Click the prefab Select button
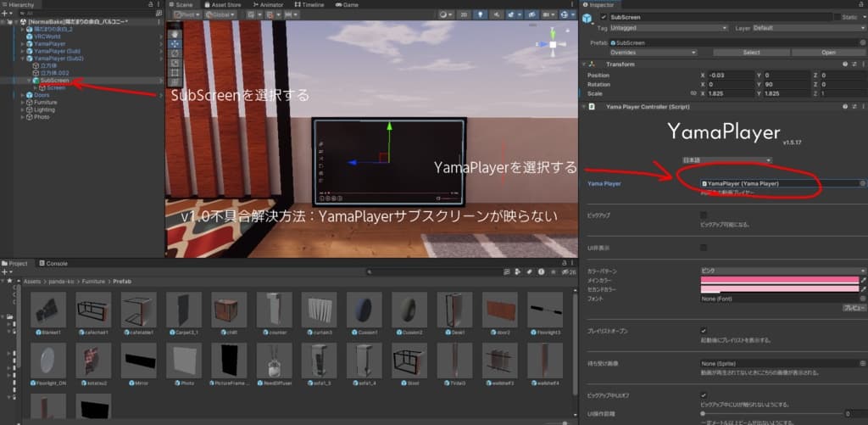Image resolution: width=868 pixels, height=425 pixels. pyautogui.click(x=751, y=52)
